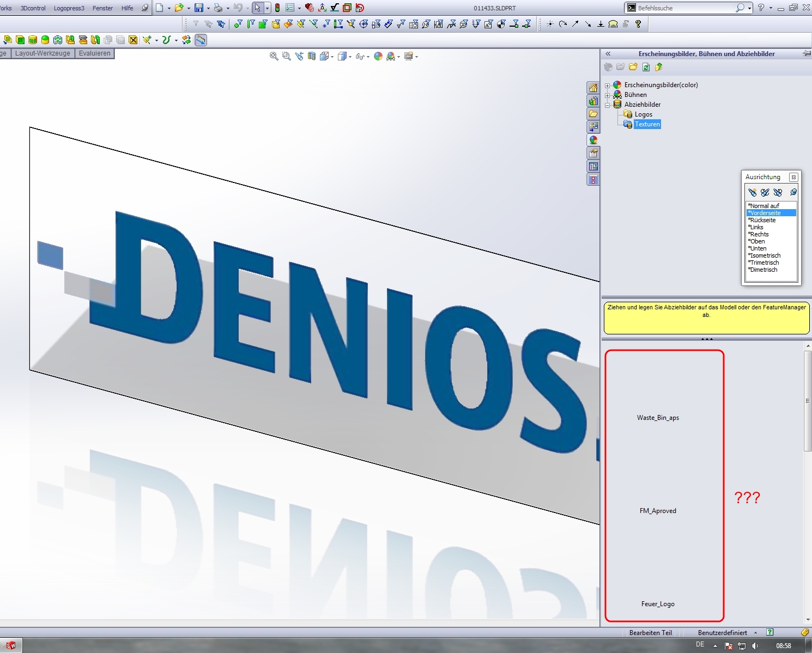Collapse the task pane with double chevron
Screen dimensions: 812x653
[x=608, y=54]
